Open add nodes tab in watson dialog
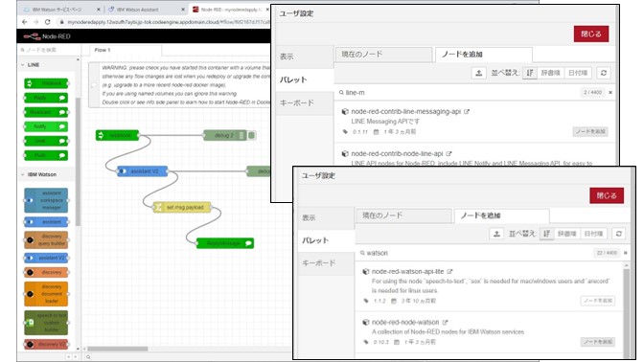 pos(501,215)
